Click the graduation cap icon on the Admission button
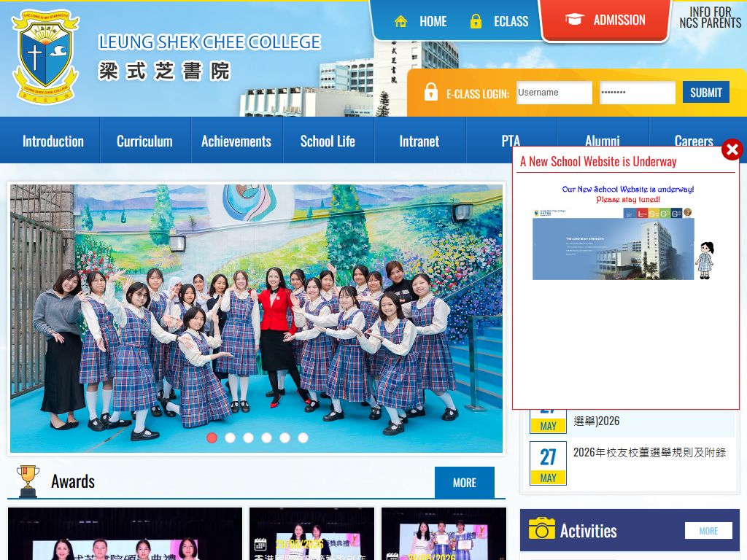This screenshot has height=560, width=747. (x=575, y=19)
